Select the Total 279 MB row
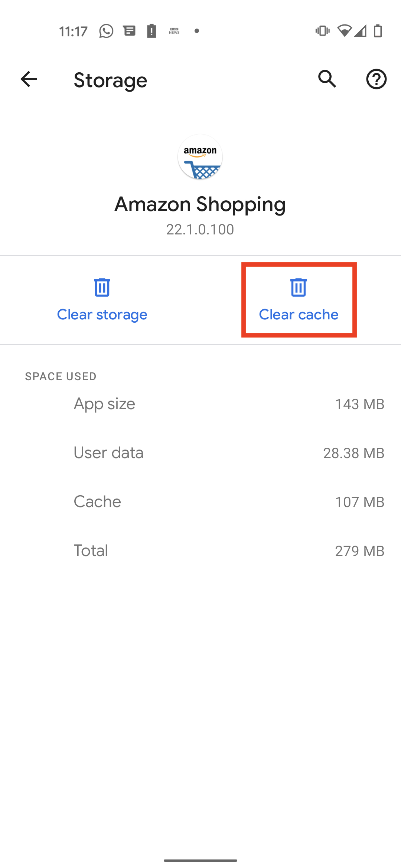 [200, 551]
